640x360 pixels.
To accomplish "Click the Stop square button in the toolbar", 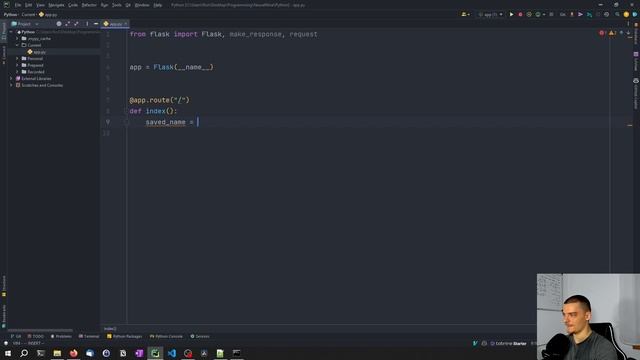I will pos(551,14).
